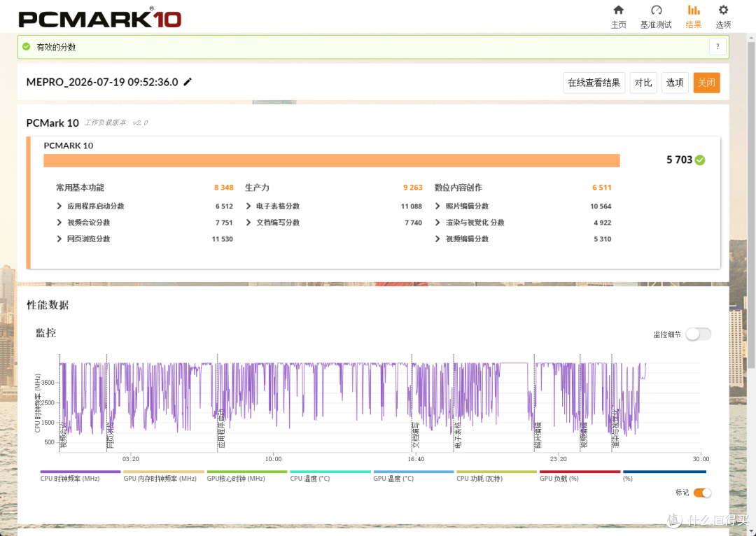The image size is (756, 536).
Task: Click the 对比 compare button
Action: pyautogui.click(x=643, y=83)
